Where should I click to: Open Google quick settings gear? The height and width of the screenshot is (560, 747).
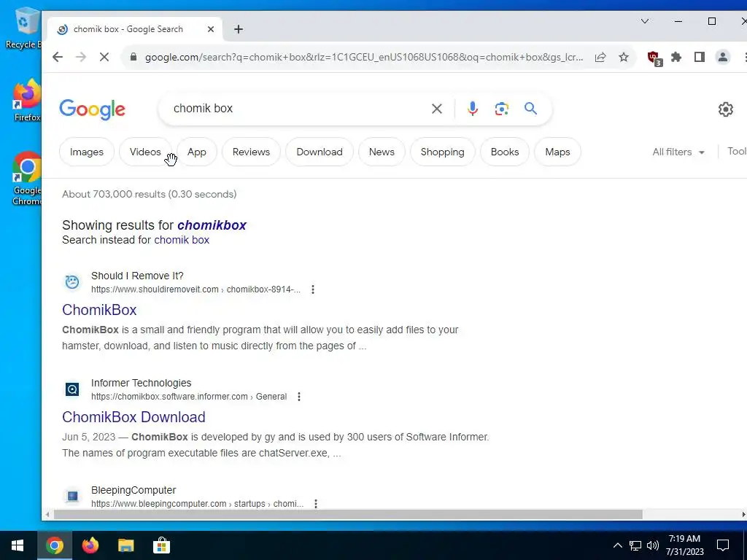(726, 109)
